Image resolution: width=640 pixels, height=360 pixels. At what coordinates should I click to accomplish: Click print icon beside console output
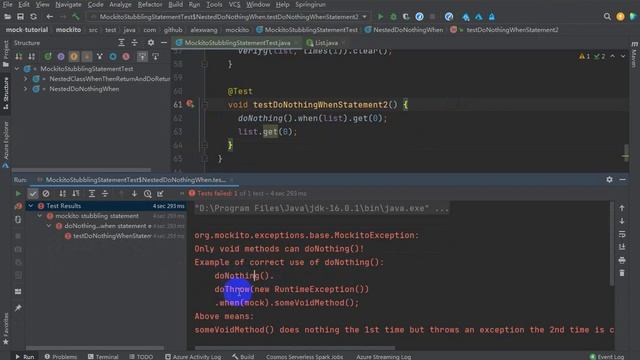pyautogui.click(x=622, y=260)
